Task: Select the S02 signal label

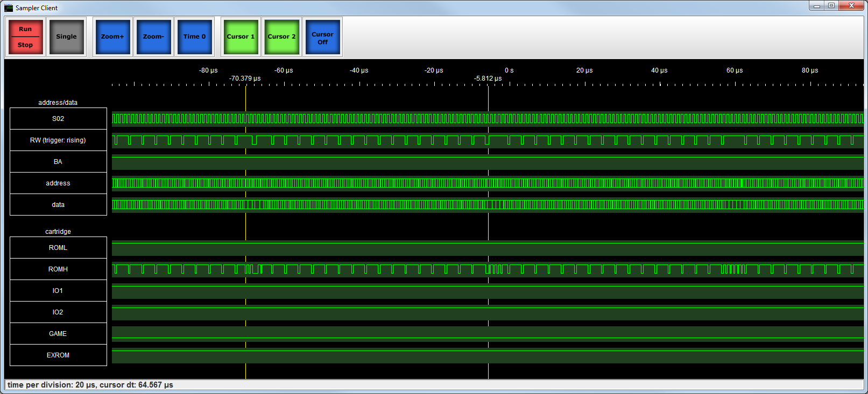Action: pos(58,119)
